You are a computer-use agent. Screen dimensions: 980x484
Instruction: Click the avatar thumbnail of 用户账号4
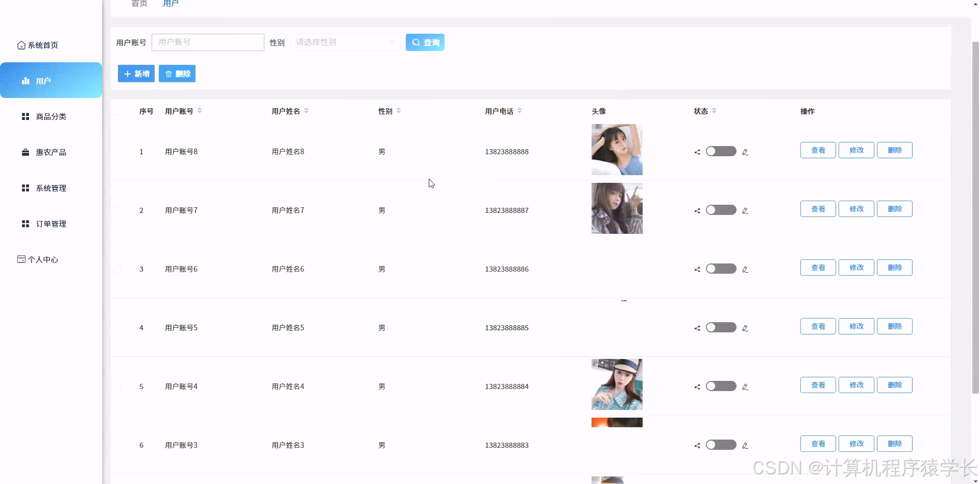tap(617, 384)
